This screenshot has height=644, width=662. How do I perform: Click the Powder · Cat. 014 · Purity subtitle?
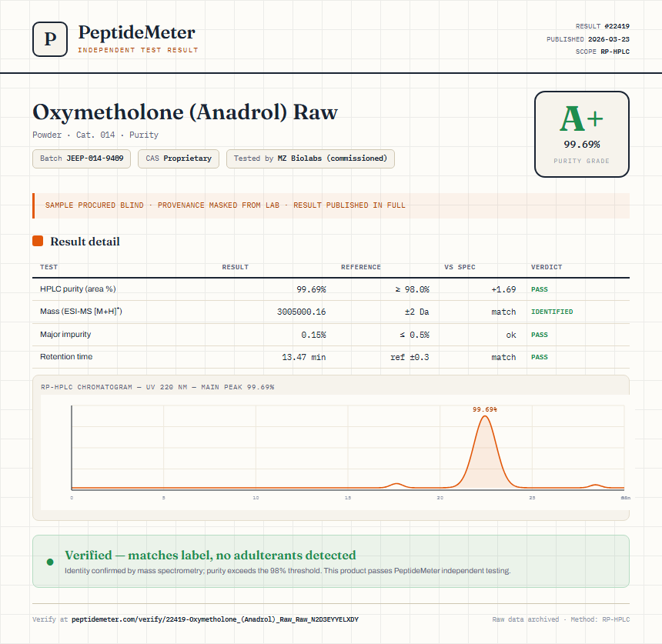(95, 135)
